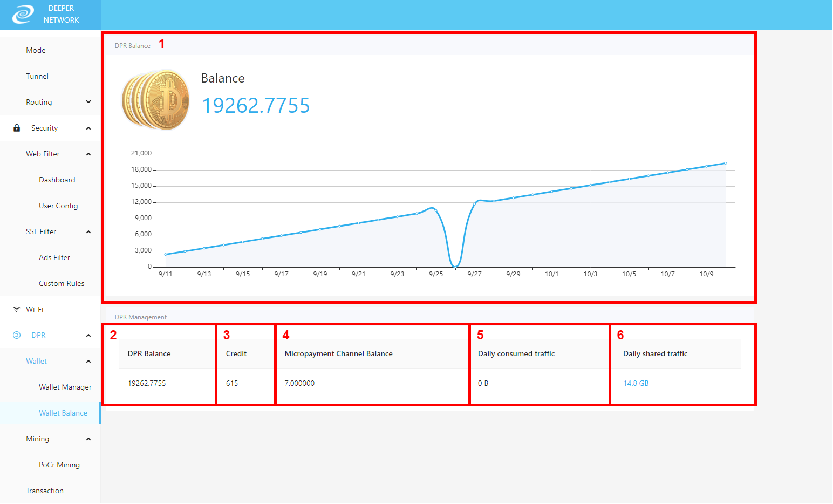
Task: Click the 0 B consumed traffic value
Action: pyautogui.click(x=483, y=383)
